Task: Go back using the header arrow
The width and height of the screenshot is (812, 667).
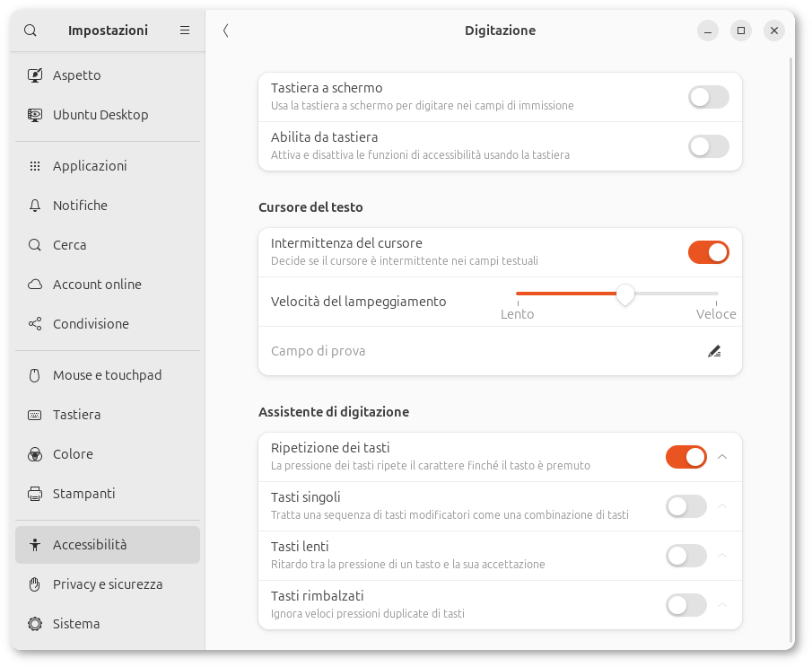Action: point(225,31)
